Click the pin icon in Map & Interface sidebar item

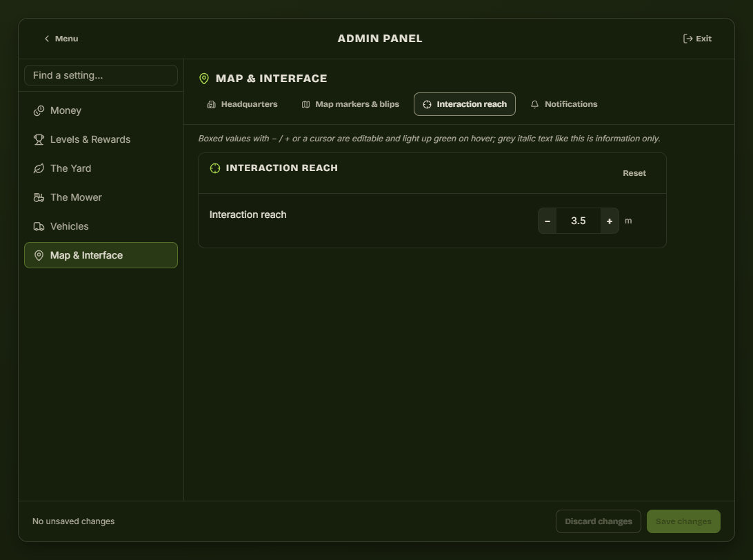(39, 255)
